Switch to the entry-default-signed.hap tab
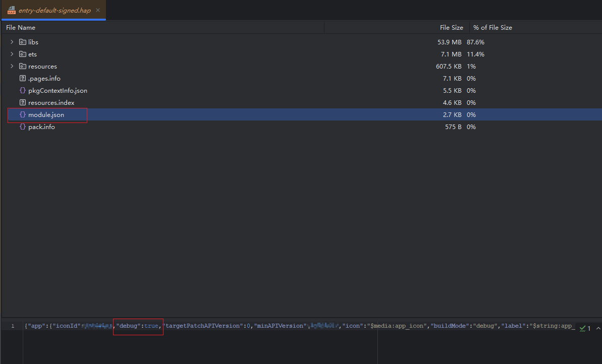The width and height of the screenshot is (602, 364). click(x=54, y=11)
